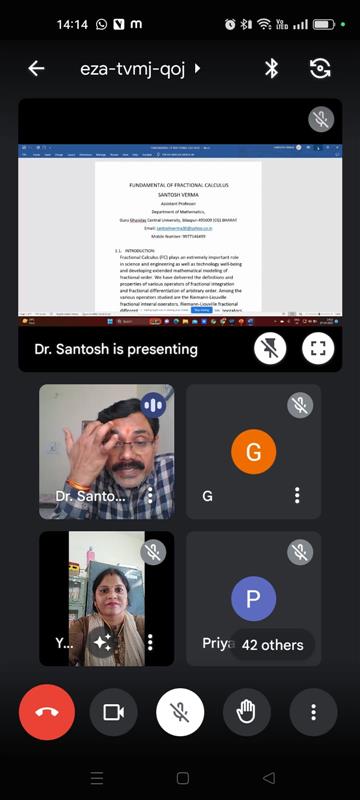Raise your hand
This screenshot has width=360, height=800.
[247, 712]
